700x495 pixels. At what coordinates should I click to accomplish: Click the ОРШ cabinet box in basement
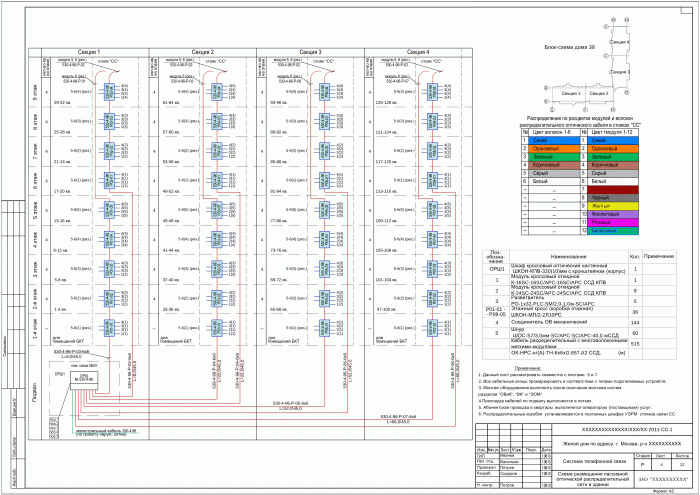pos(84,379)
